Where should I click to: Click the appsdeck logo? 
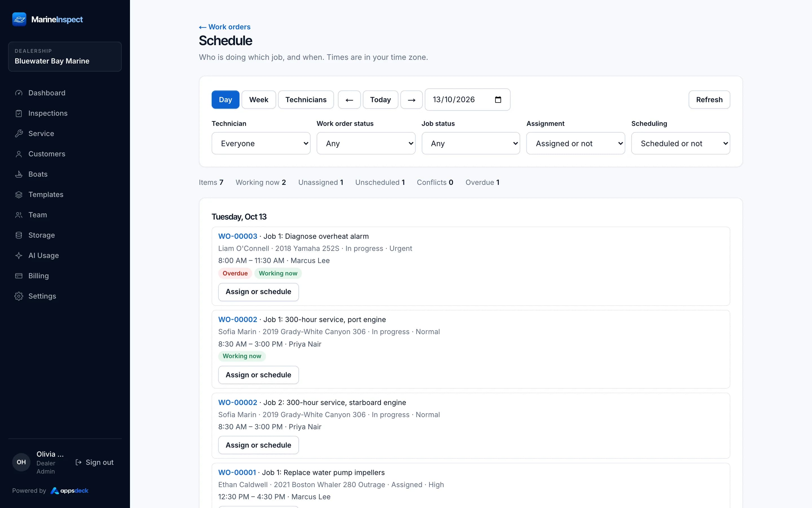pos(69,491)
